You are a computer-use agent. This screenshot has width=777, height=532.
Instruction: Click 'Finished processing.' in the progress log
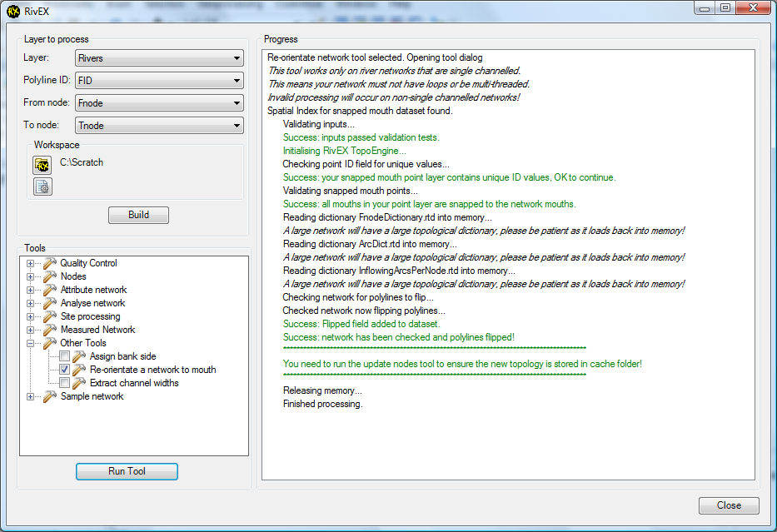(x=323, y=404)
